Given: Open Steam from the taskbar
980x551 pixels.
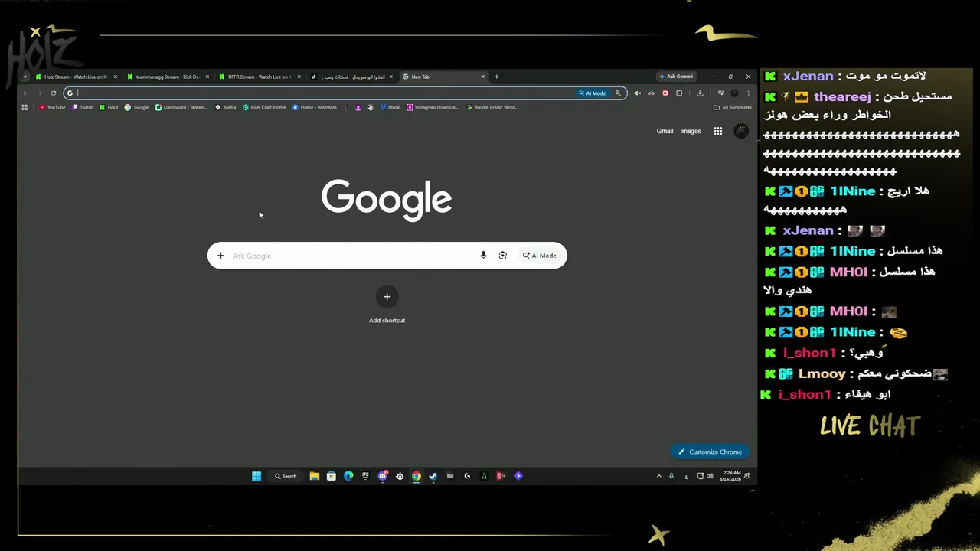Looking at the screenshot, I should (433, 476).
